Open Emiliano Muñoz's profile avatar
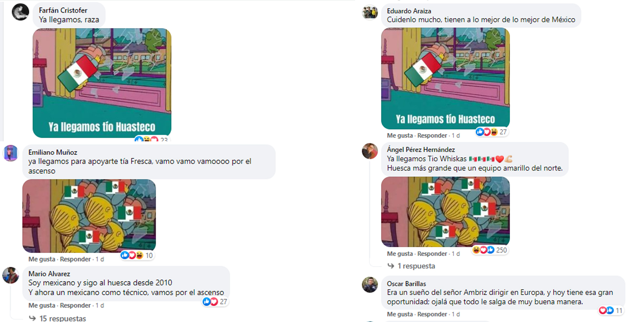The height and width of the screenshot is (322, 644). [11, 153]
